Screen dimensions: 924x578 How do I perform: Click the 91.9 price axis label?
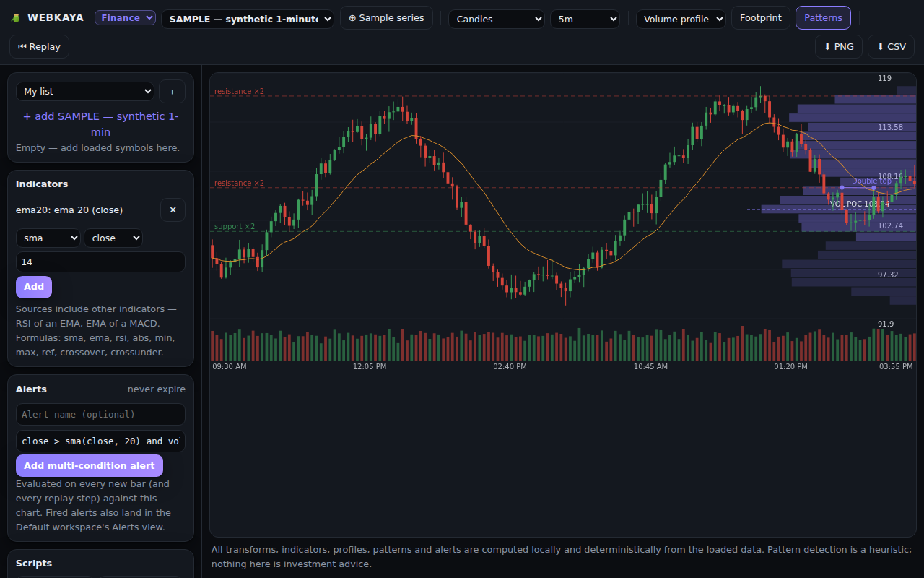(x=886, y=324)
